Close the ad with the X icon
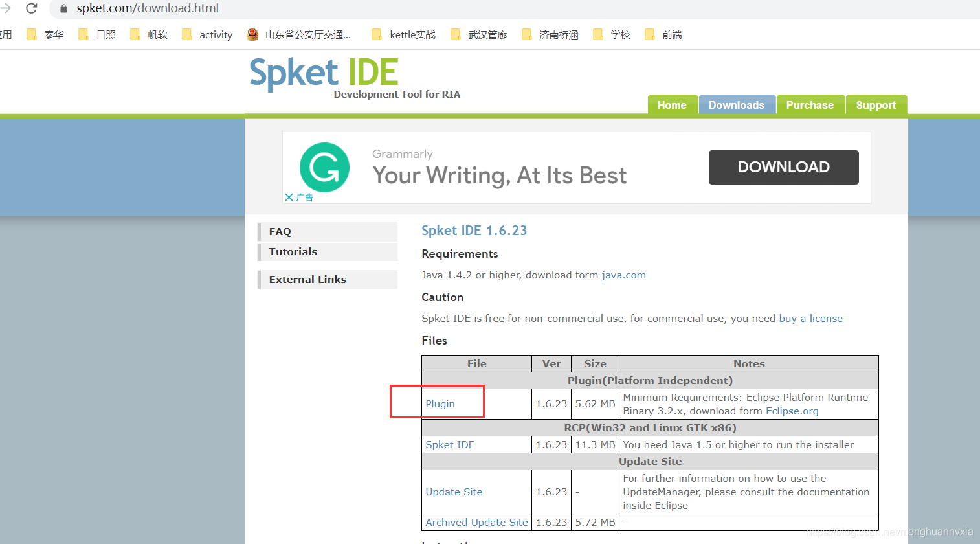The height and width of the screenshot is (544, 980). [x=289, y=197]
